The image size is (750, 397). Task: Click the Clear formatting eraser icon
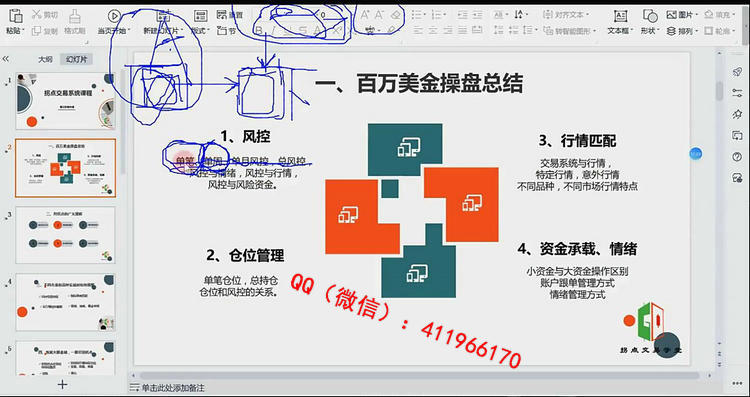(395, 15)
